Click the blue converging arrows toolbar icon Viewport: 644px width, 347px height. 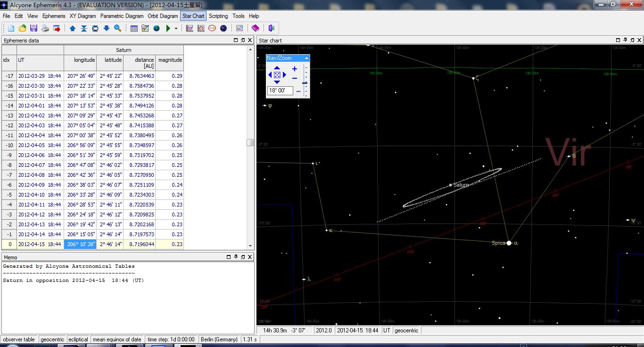pyautogui.click(x=84, y=28)
